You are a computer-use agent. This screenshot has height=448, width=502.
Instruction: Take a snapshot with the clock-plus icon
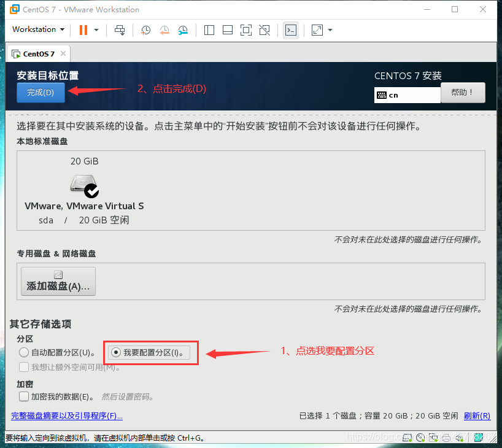(x=145, y=30)
